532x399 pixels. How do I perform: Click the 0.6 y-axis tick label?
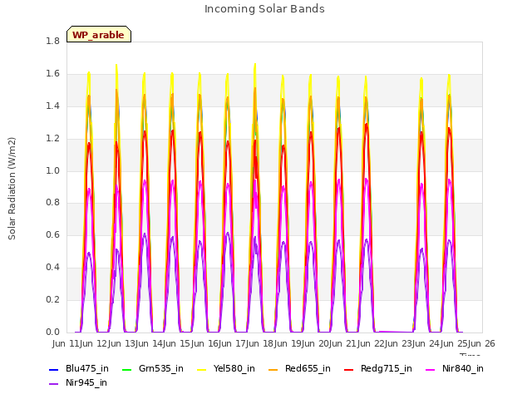click(52, 234)
